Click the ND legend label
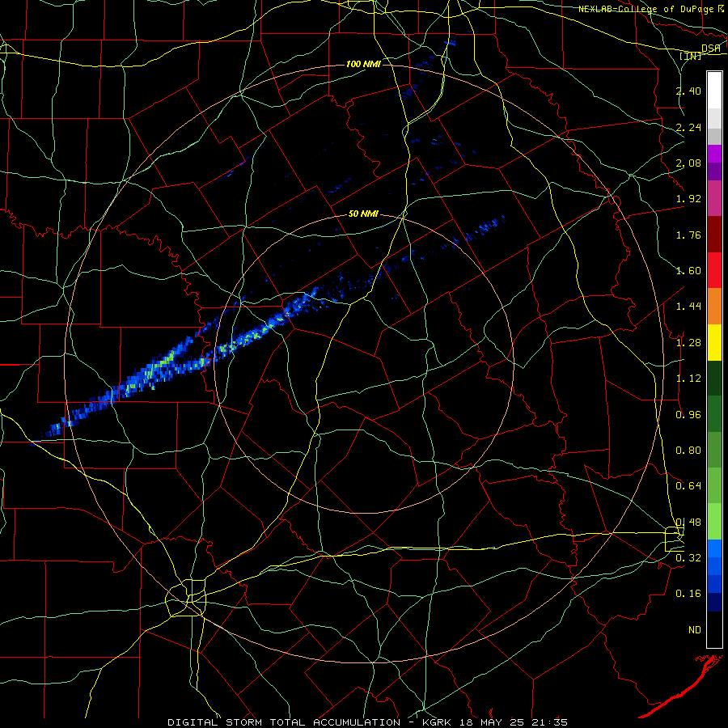Viewport: 728px width, 728px height. coord(695,630)
